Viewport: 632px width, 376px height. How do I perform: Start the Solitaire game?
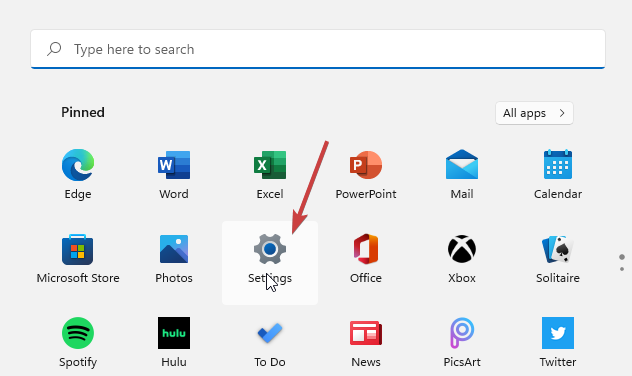point(558,249)
